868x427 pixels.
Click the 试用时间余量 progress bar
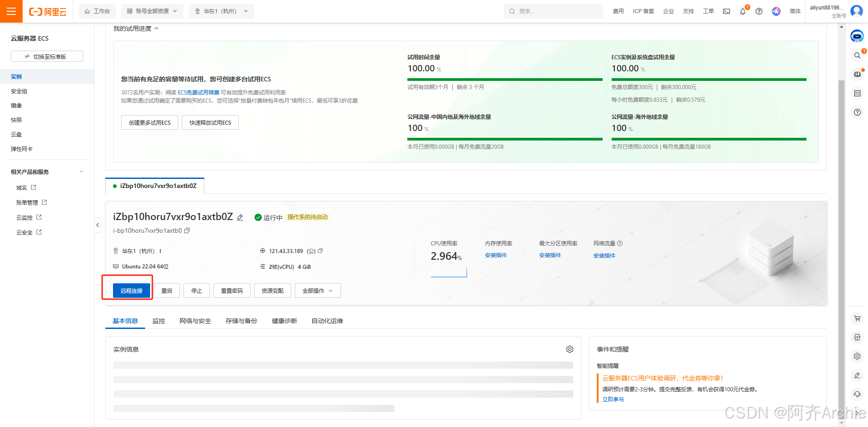tap(505, 80)
